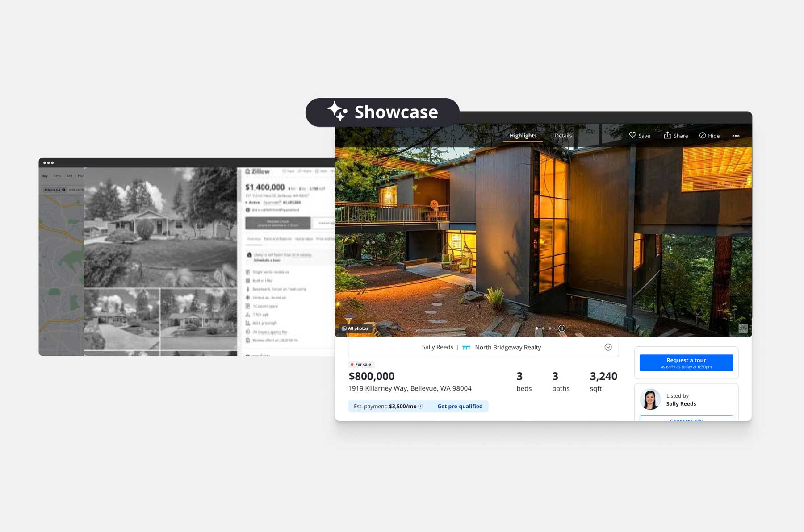Pause the photo slideshow
Screen dimensions: 804x532
[562, 328]
